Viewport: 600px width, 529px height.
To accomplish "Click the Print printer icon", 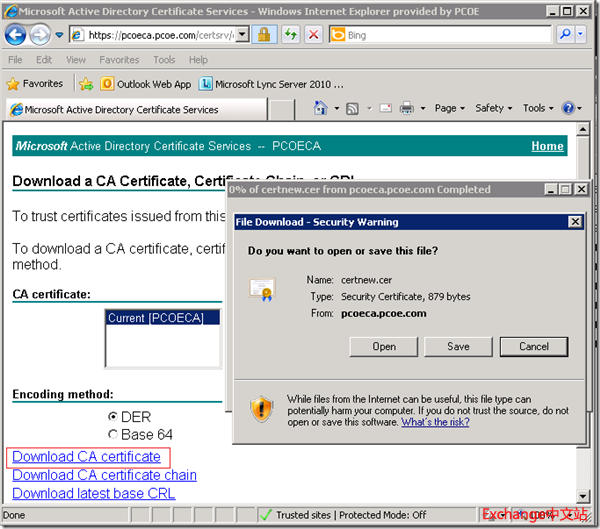I will coord(406,108).
